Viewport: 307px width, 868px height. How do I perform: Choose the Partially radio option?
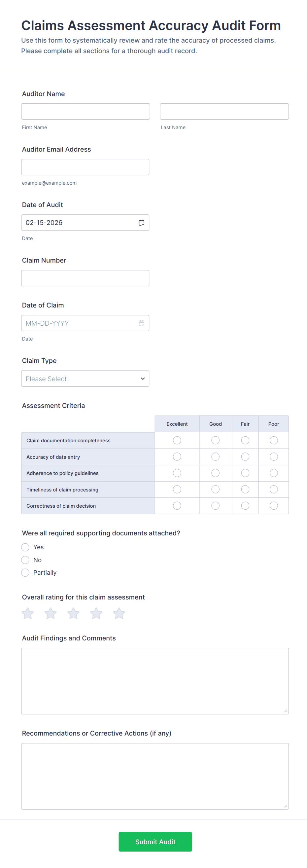coord(25,572)
